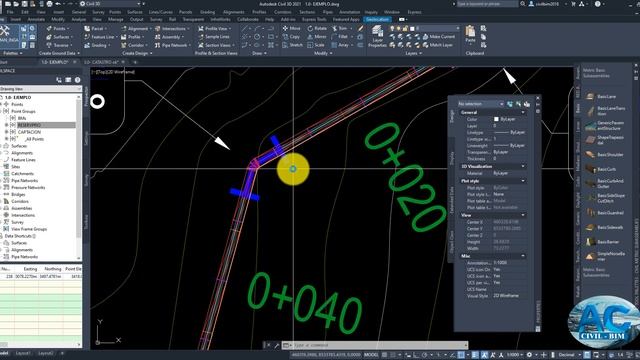This screenshot has width=640, height=360.
Task: Click the Surfaces ribbon tool
Action: [59, 37]
